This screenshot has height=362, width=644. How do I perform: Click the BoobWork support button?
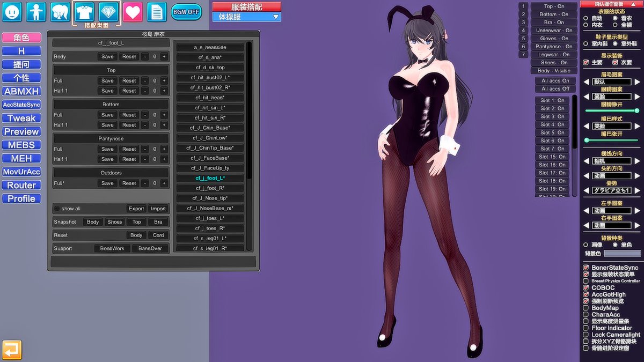pos(112,249)
